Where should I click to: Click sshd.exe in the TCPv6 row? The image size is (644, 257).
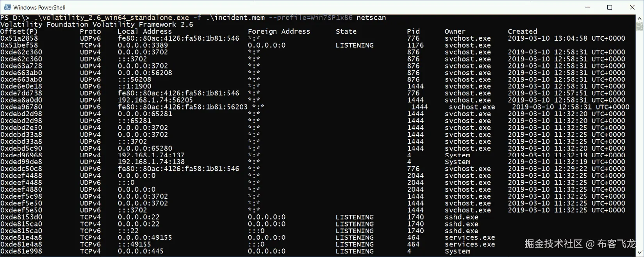[461, 231]
